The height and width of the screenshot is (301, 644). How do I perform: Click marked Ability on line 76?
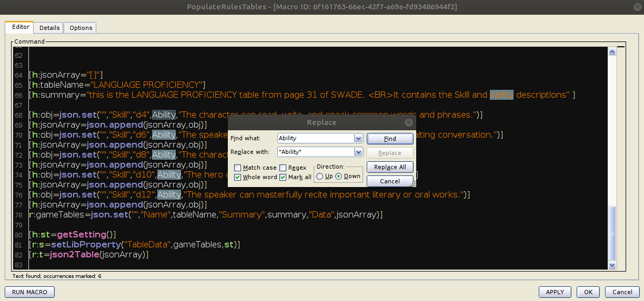point(169,194)
